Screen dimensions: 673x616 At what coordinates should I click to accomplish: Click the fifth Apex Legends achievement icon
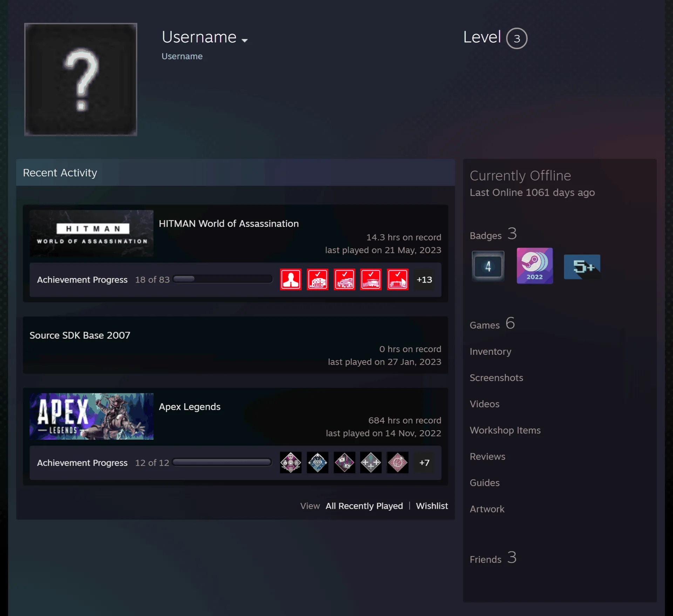click(x=398, y=462)
